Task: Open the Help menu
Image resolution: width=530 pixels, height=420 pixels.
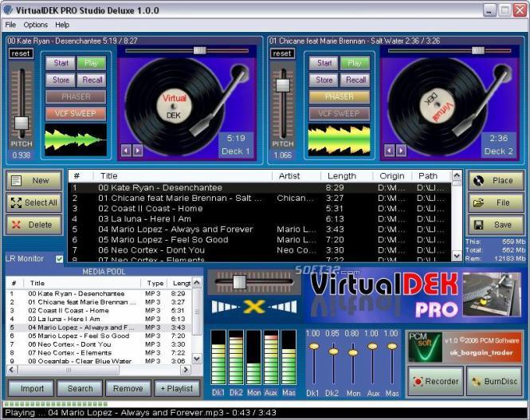Action: point(62,25)
